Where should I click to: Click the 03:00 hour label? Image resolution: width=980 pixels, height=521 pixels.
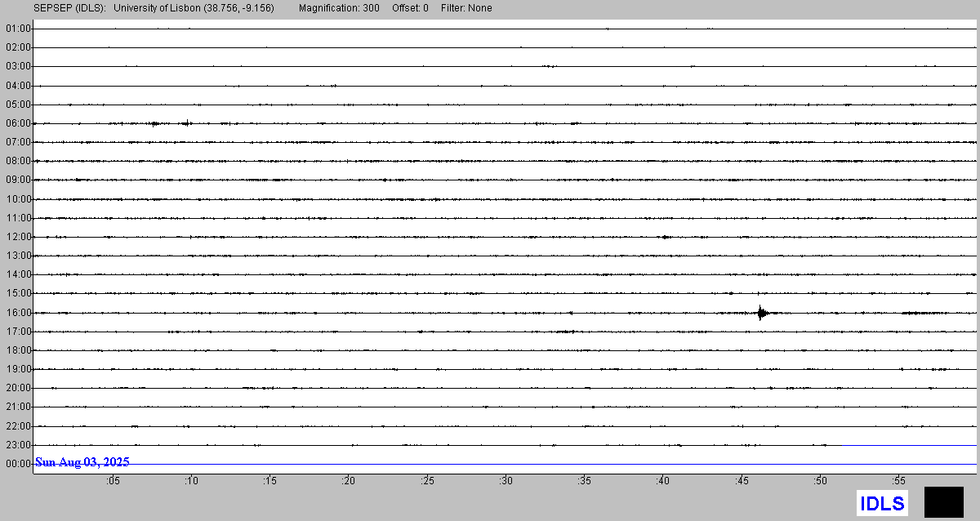click(18, 66)
